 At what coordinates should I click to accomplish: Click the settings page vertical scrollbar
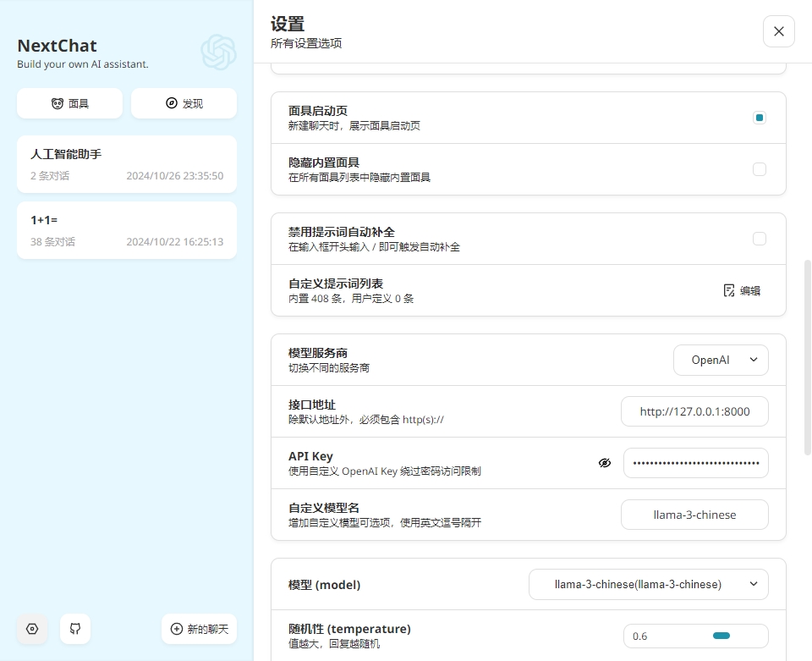[x=807, y=355]
